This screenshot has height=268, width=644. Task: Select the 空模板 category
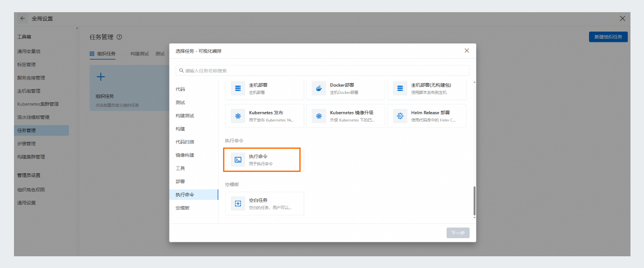pos(194,208)
